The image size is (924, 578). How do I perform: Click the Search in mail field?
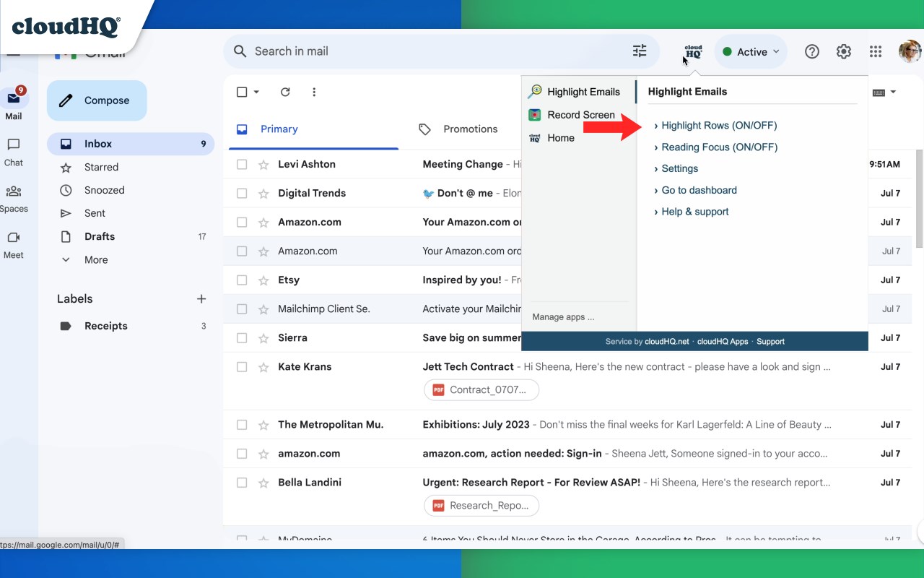[x=441, y=51]
